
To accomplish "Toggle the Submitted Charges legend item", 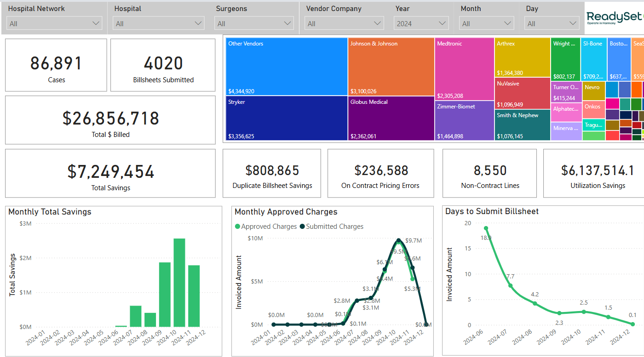I will 331,227.
